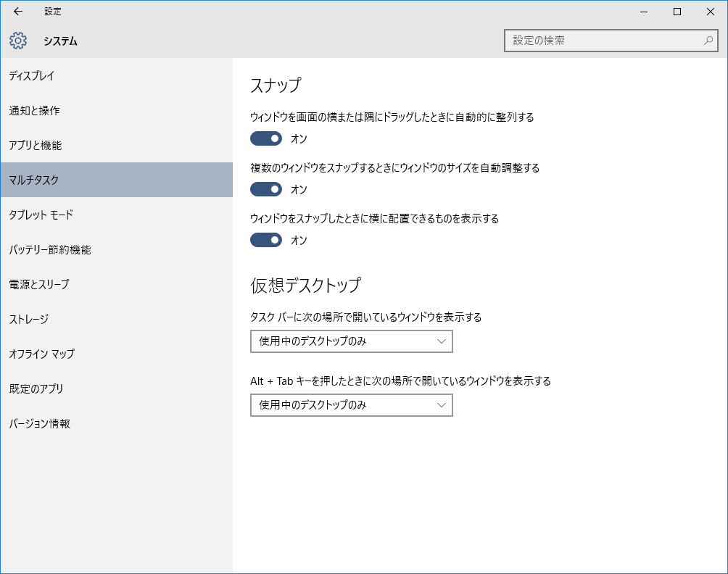Go to 電源とスリープ page
The height and width of the screenshot is (574, 728).
click(117, 284)
